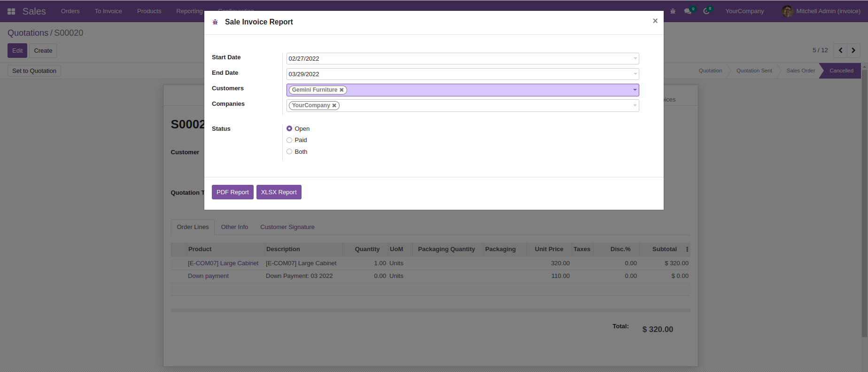Open the Customers dropdown arrow
Viewport: 868px width, 372px height.
[x=635, y=90]
